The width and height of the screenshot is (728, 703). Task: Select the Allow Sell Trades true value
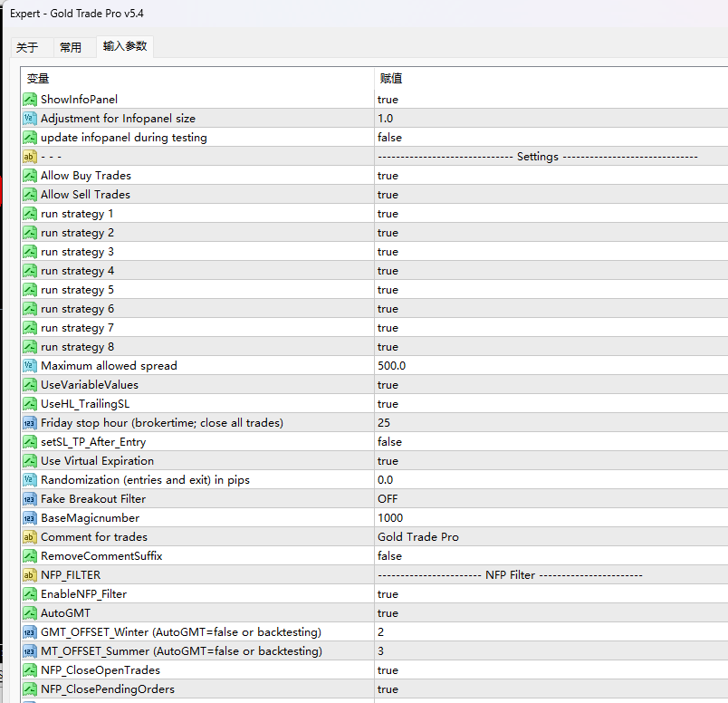coord(388,195)
